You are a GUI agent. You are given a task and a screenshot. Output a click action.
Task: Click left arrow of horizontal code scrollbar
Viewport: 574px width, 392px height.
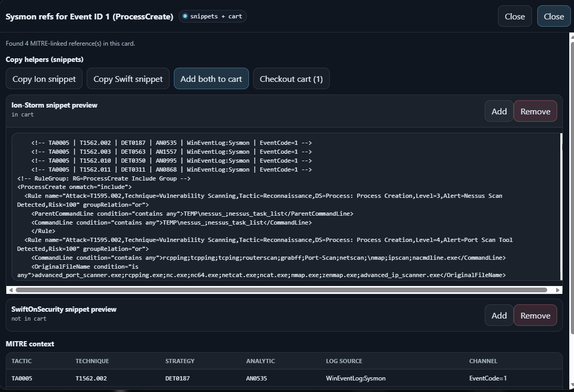pos(10,290)
